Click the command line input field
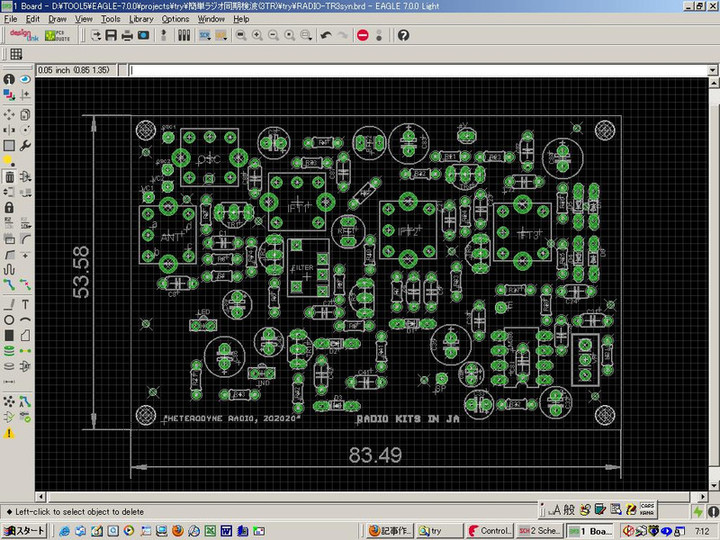Screen dimensions: 720x540 [x=400, y=71]
